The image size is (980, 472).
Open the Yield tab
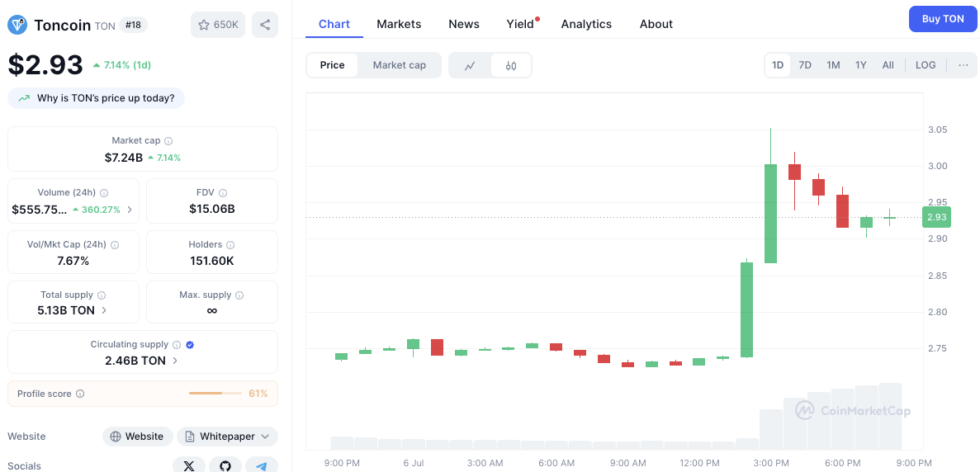(521, 25)
